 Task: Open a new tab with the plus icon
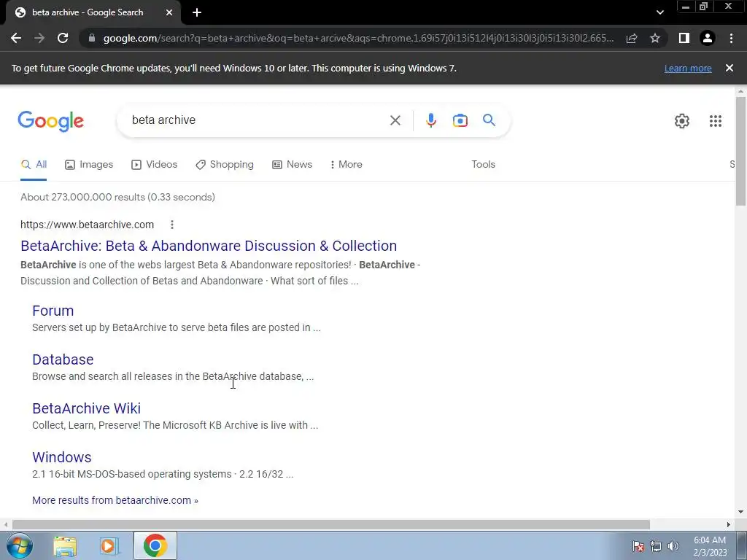point(197,12)
